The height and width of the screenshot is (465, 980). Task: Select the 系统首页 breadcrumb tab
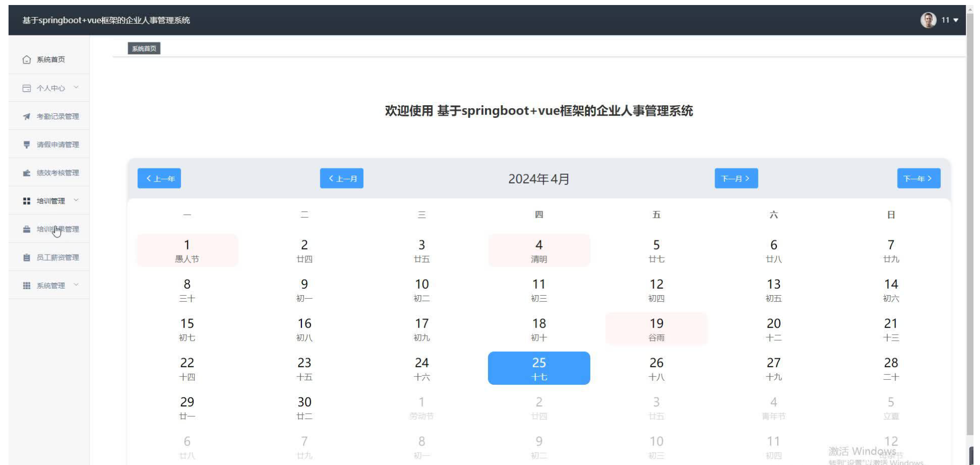(x=144, y=49)
